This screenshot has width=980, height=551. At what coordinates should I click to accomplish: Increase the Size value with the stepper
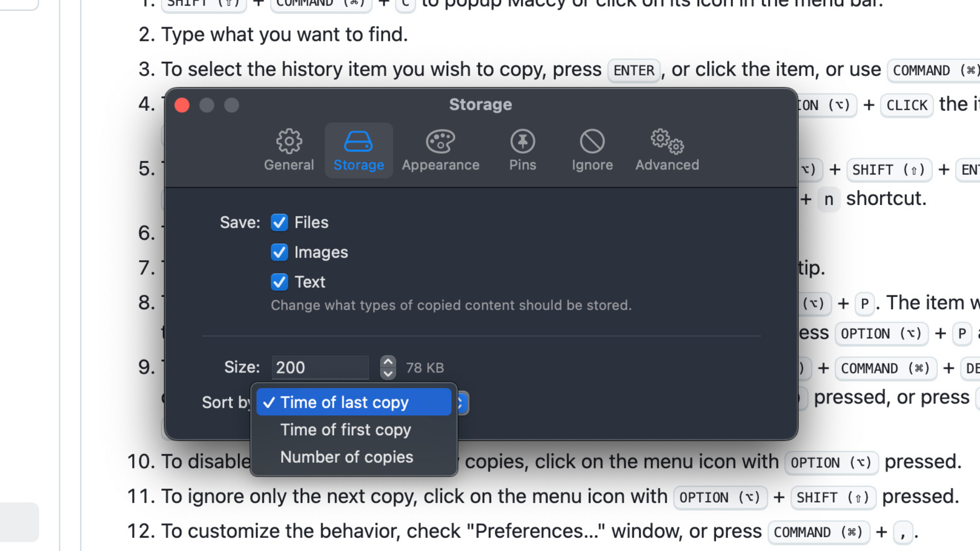point(387,362)
